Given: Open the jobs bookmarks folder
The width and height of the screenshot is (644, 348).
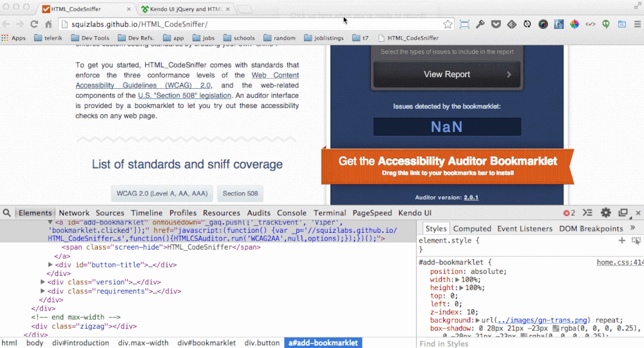Looking at the screenshot, I should [x=204, y=38].
